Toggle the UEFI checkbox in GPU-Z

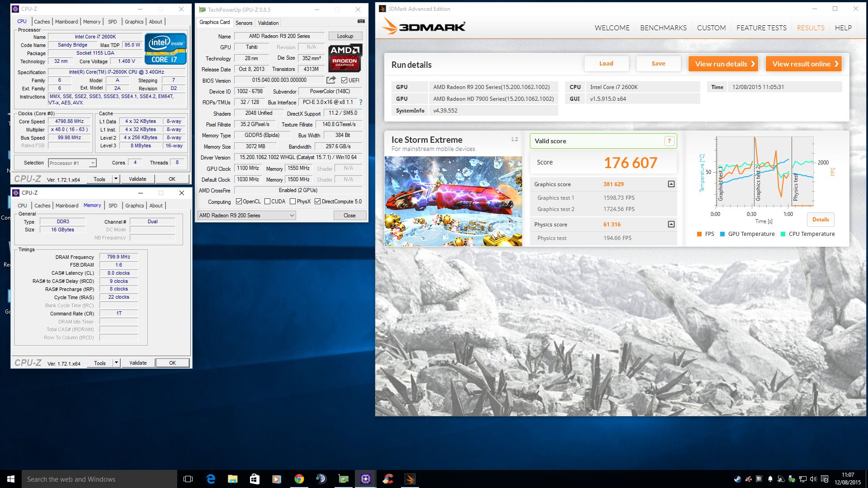(344, 80)
